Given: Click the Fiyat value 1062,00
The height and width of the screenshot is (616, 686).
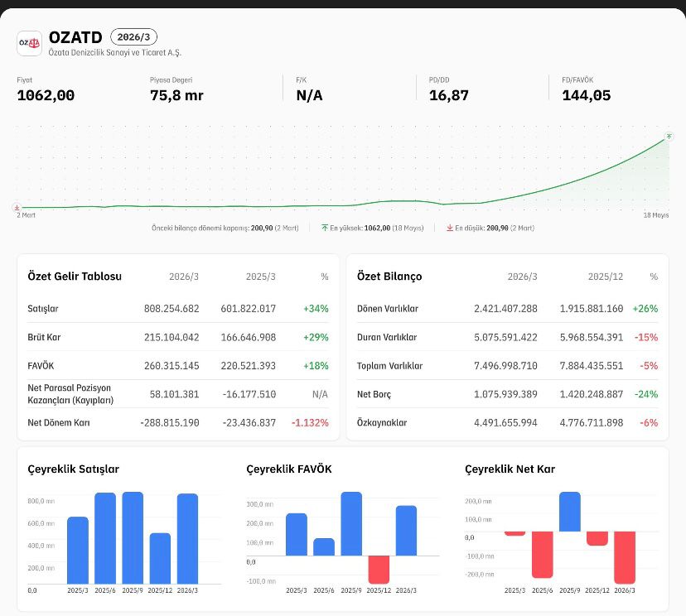Looking at the screenshot, I should (x=46, y=95).
